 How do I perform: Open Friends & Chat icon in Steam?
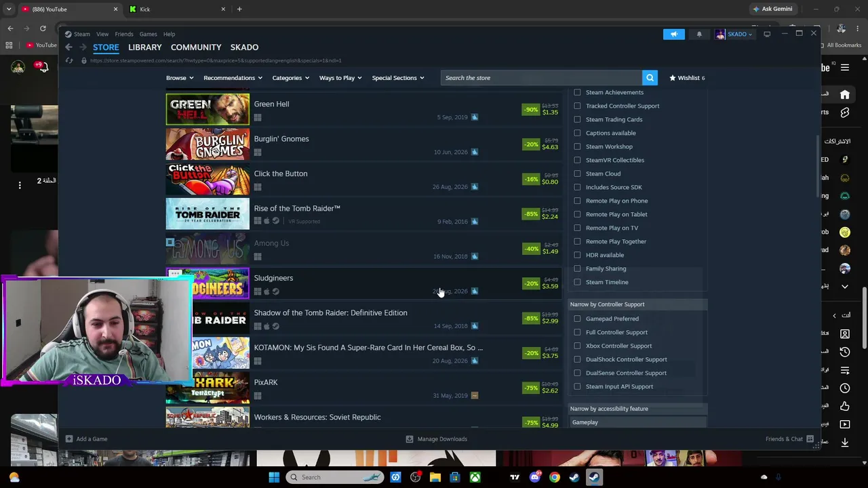point(810,439)
